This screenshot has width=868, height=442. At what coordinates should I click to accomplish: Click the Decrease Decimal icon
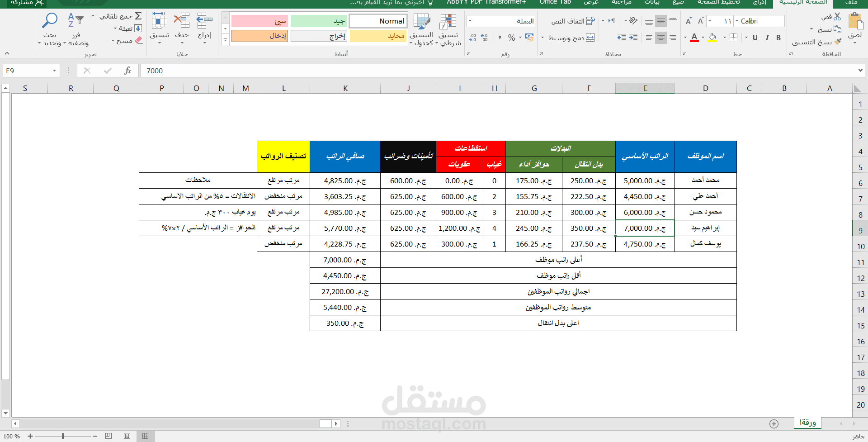click(x=472, y=38)
